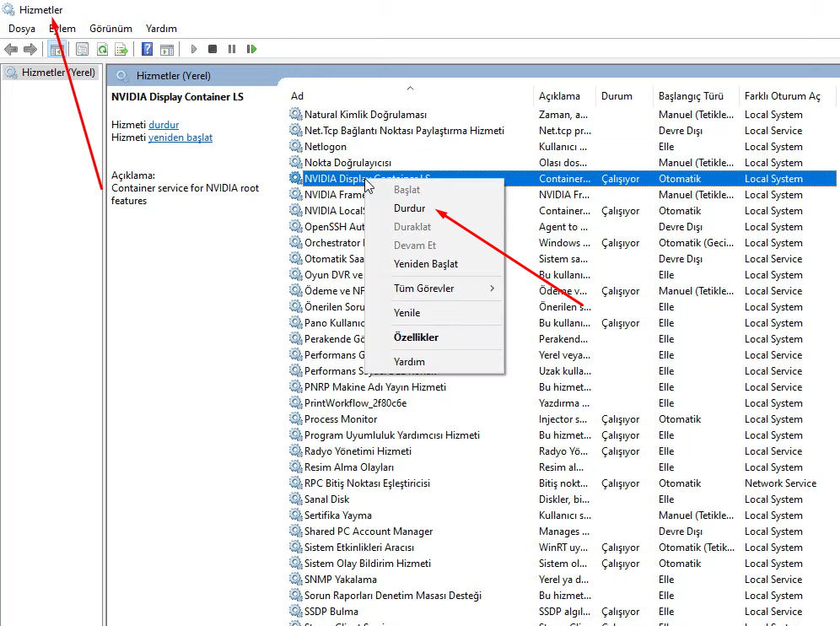Open the blue Help toolbar icon
840x626 pixels.
point(147,49)
